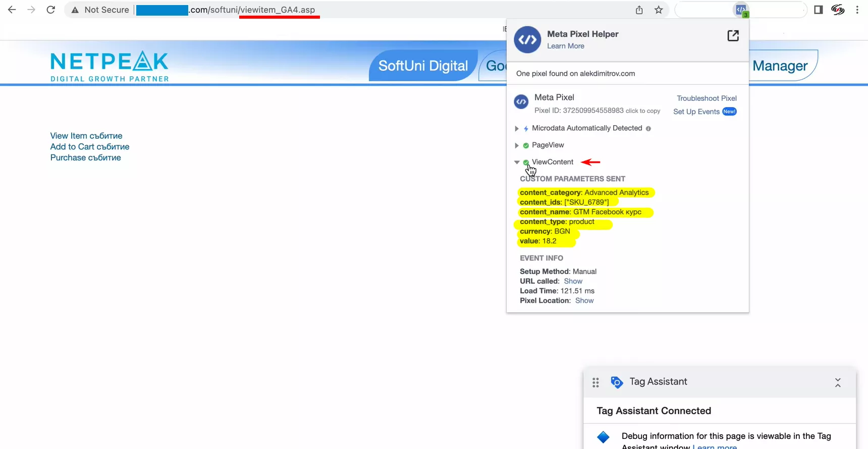The width and height of the screenshot is (868, 449).
Task: Click the Tag Assistant drag handle
Action: (595, 382)
